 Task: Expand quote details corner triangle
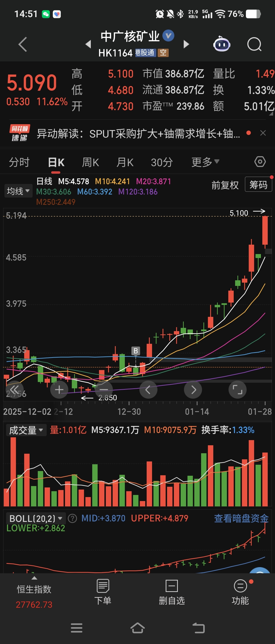point(271,113)
